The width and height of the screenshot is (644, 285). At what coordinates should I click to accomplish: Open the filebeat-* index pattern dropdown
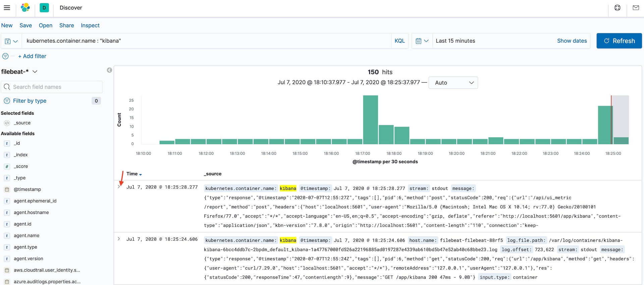tap(19, 72)
